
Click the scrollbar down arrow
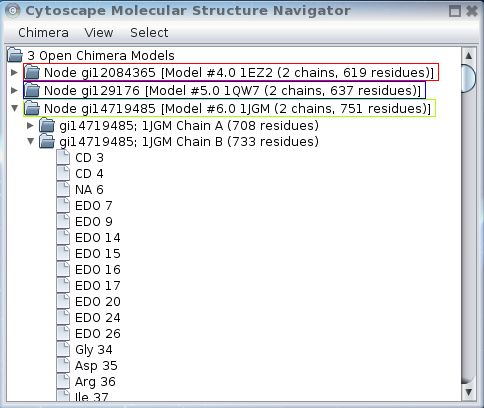click(468, 392)
